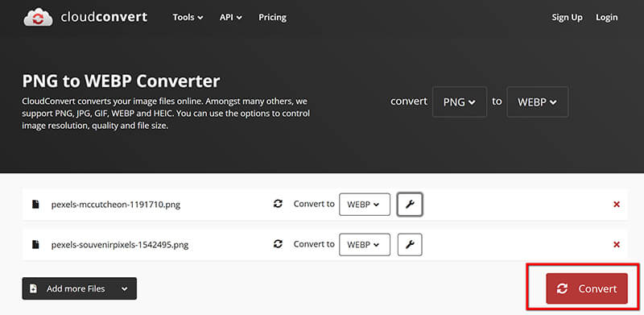Open WEBP format dropdown for pexels-mccutcheon file

coord(365,205)
